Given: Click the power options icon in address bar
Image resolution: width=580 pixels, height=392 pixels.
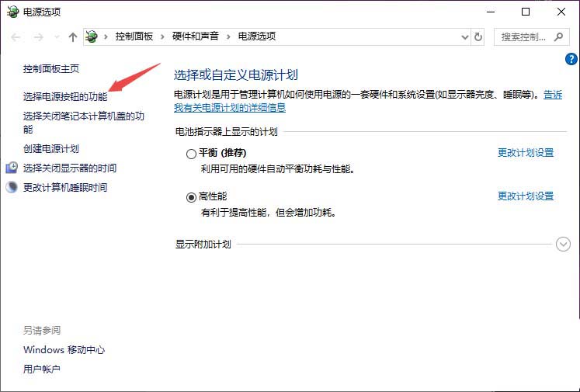Looking at the screenshot, I should click(x=92, y=36).
